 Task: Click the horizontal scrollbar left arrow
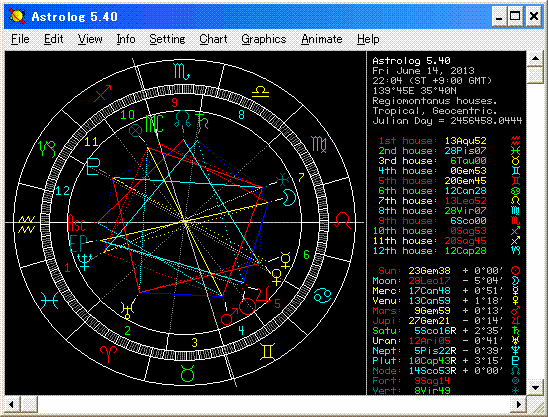click(12, 404)
